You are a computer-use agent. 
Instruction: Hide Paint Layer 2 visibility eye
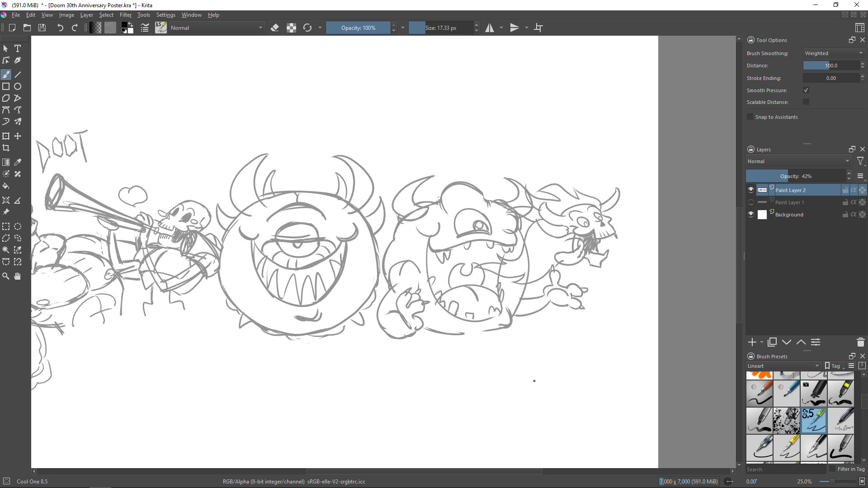tap(751, 190)
